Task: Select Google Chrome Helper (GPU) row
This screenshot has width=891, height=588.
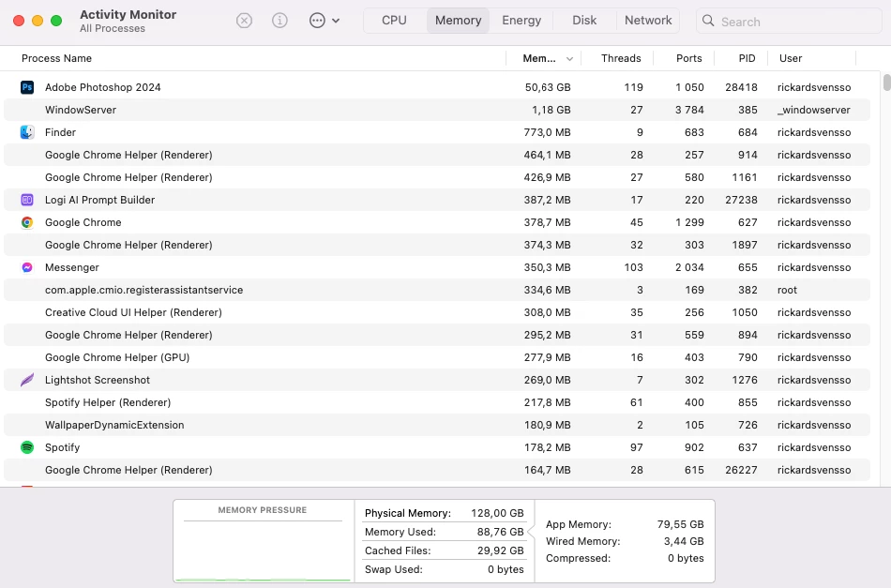Action: [x=436, y=357]
